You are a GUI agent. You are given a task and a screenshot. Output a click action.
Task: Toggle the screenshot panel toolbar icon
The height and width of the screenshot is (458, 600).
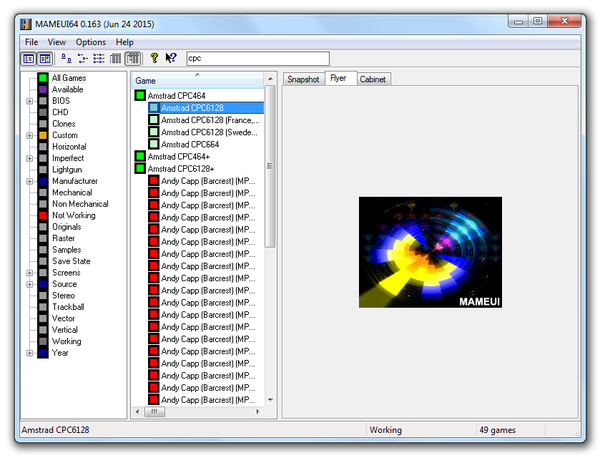pos(45,59)
